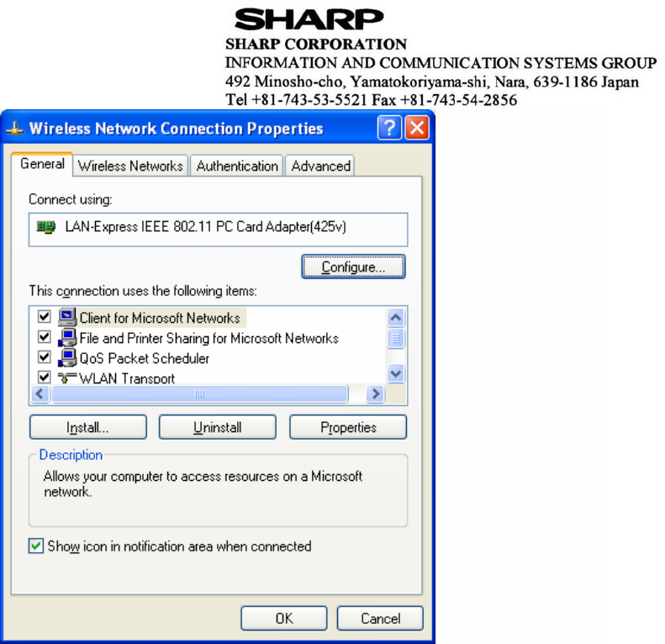The image size is (665, 644).
Task: Click the vertical scrollbar thumb in items list
Action: [x=396, y=339]
